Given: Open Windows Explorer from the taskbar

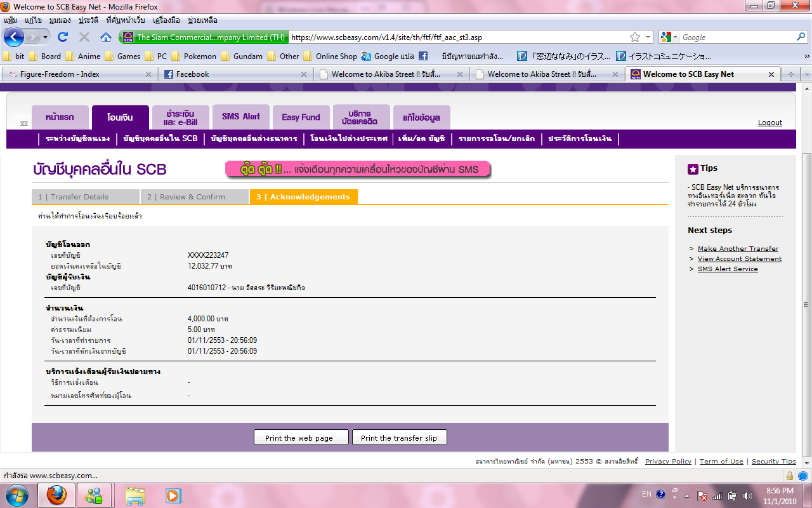Looking at the screenshot, I should coord(135,495).
